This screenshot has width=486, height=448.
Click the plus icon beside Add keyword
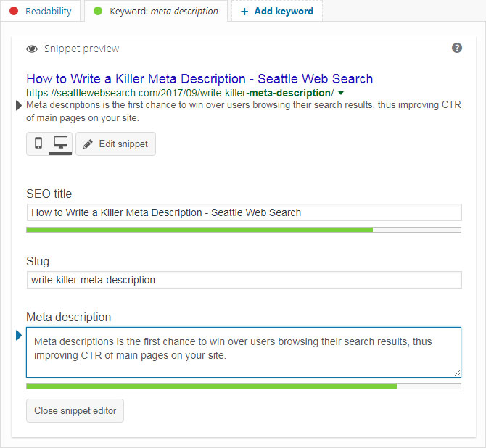point(244,12)
